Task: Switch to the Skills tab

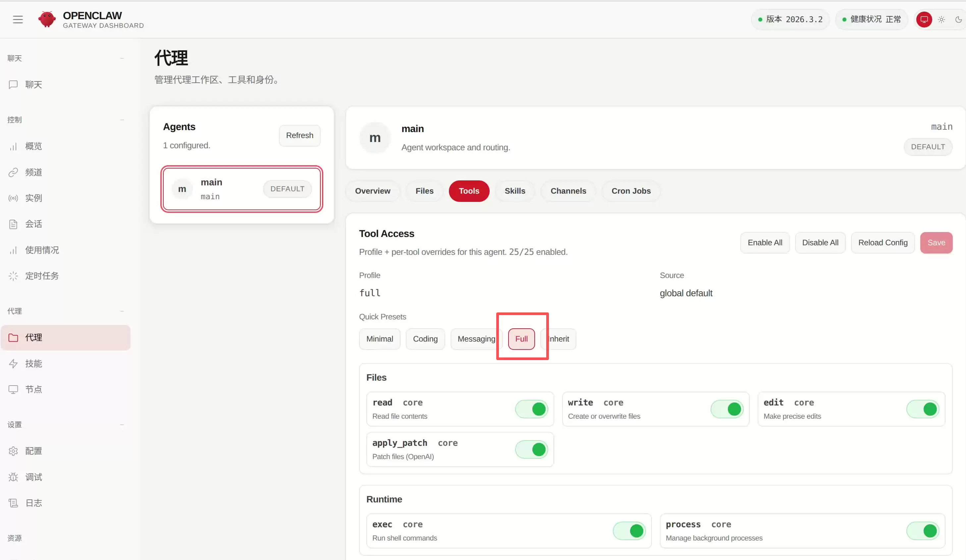Action: point(514,191)
